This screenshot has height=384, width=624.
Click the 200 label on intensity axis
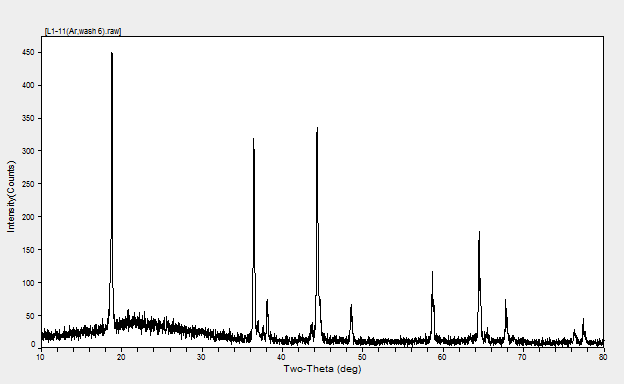pos(28,217)
